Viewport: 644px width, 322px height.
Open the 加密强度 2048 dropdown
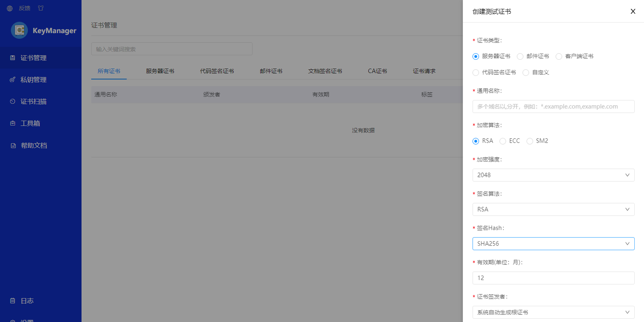[x=553, y=175]
